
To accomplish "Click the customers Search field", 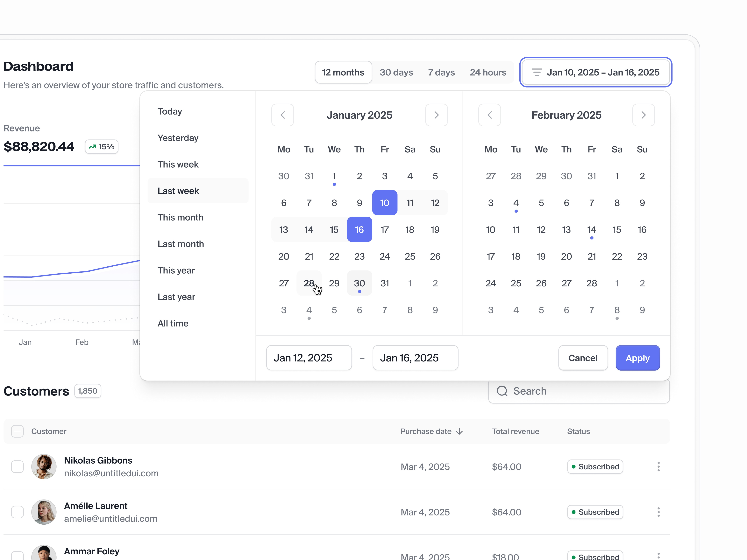I will tap(579, 391).
